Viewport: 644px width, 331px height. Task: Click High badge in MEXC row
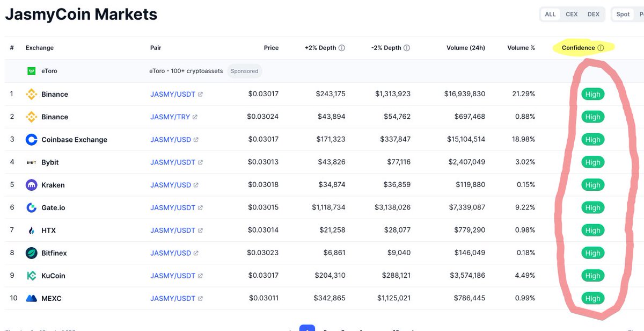(592, 298)
